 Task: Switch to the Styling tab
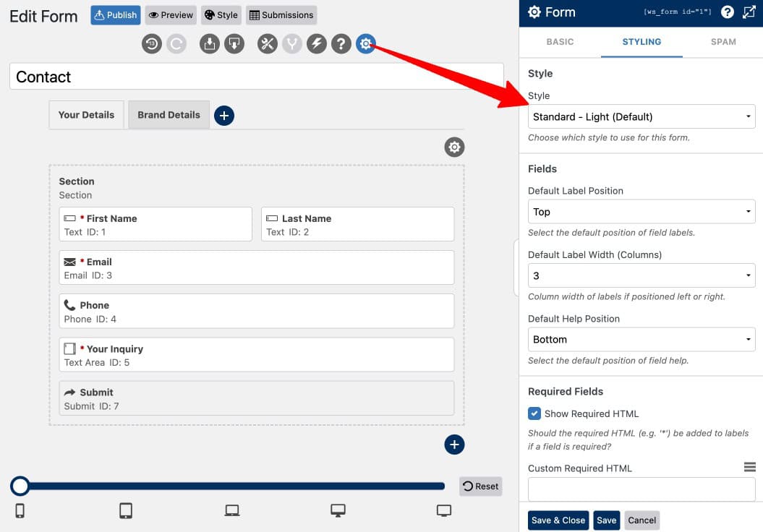[641, 42]
